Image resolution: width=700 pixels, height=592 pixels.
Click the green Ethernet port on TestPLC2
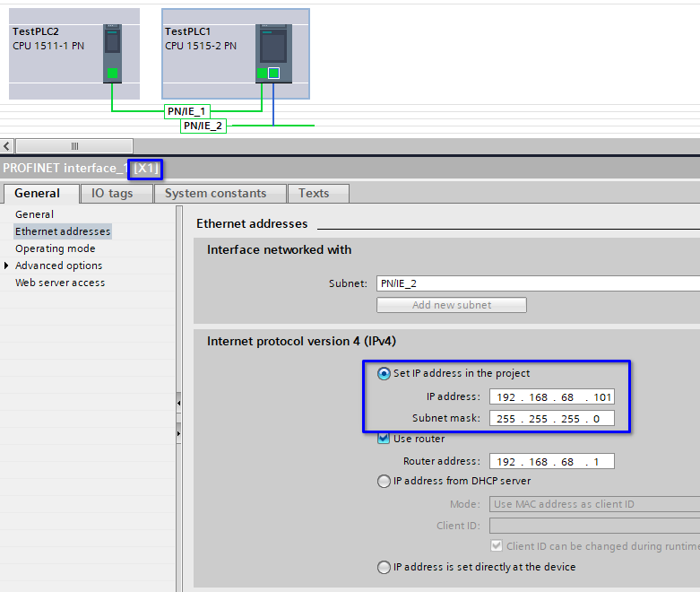pyautogui.click(x=113, y=73)
